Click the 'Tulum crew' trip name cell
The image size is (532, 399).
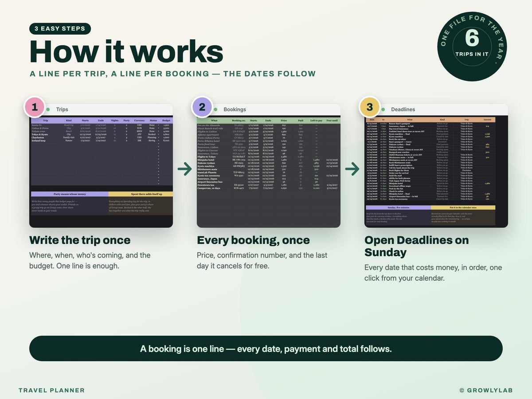coord(38,131)
